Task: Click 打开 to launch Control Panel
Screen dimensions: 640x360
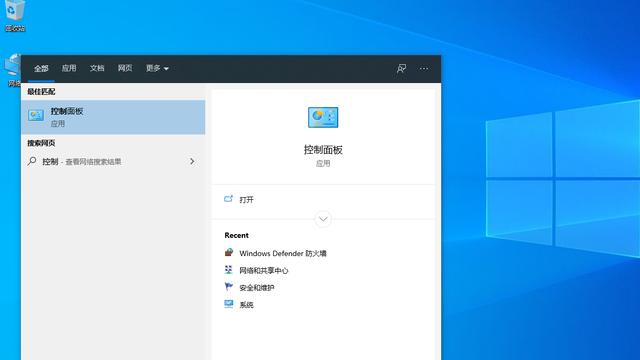Action: [x=247, y=200]
